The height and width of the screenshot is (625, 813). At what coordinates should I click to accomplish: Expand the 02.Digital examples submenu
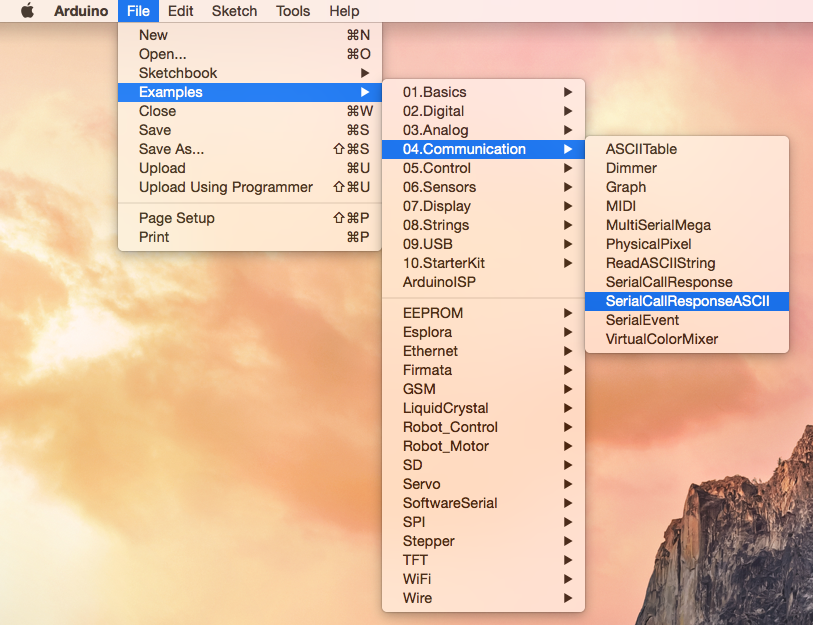click(483, 111)
